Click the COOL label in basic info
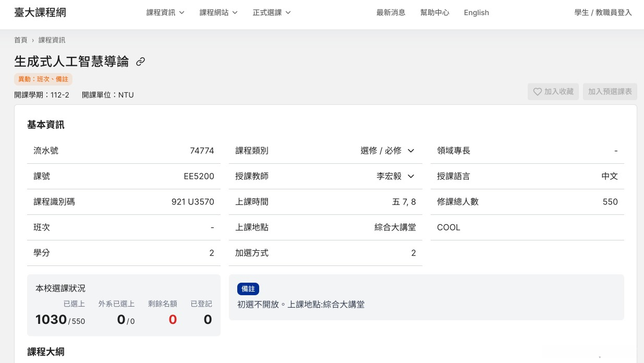Screen dimensions: 644x363 tap(448, 227)
